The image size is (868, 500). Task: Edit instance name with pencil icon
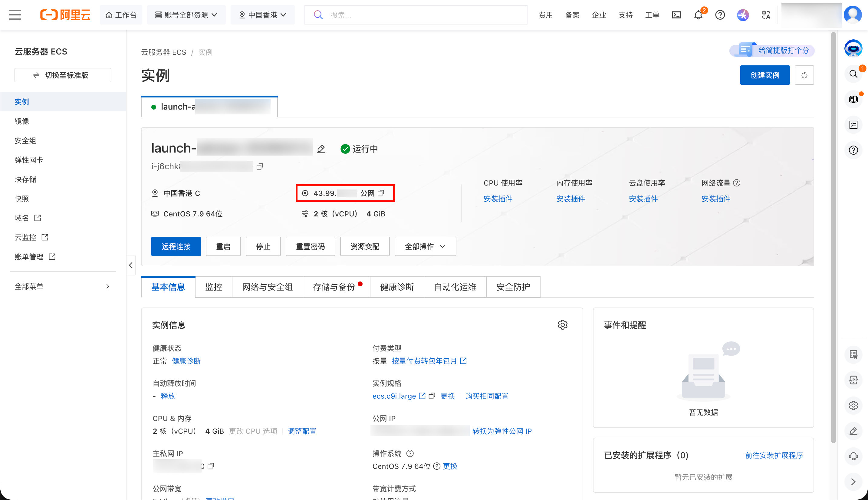(321, 149)
